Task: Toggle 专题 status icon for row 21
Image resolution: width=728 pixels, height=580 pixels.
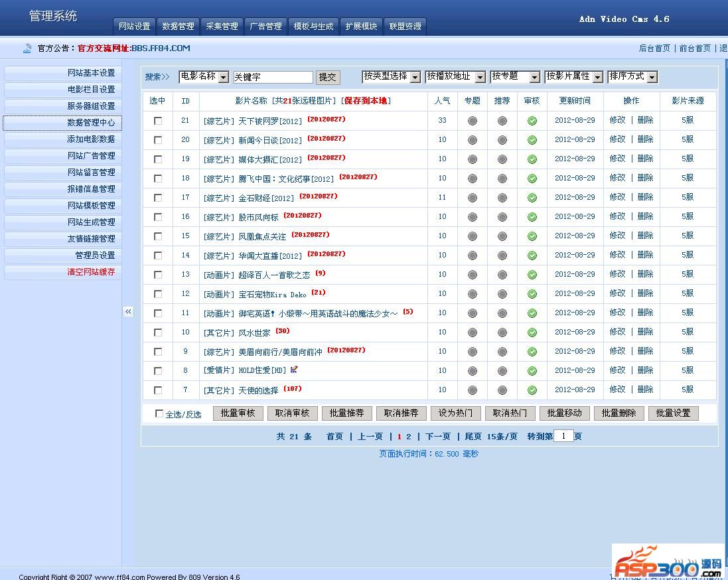Action: [x=473, y=121]
